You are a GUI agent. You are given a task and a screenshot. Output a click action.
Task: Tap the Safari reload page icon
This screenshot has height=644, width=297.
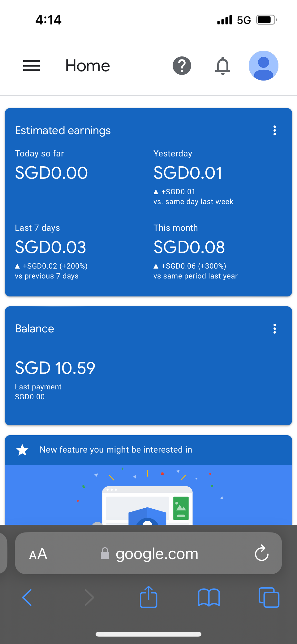(262, 553)
